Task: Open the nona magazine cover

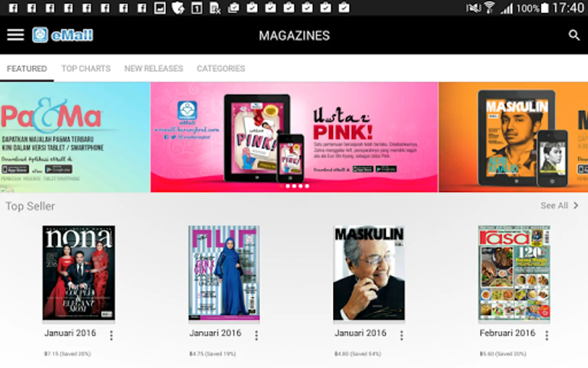Action: point(79,273)
